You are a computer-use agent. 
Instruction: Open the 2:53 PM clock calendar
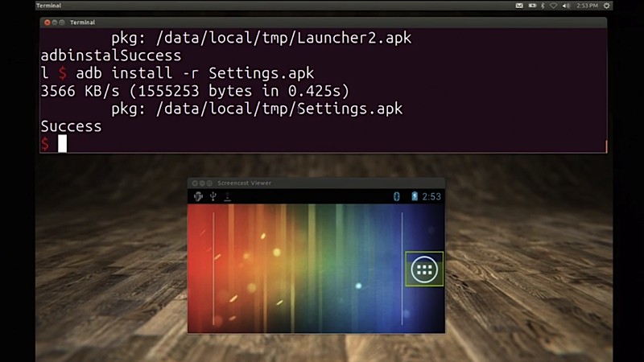point(585,6)
